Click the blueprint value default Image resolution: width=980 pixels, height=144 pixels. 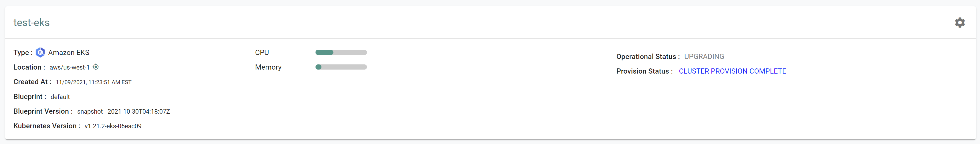(60, 97)
